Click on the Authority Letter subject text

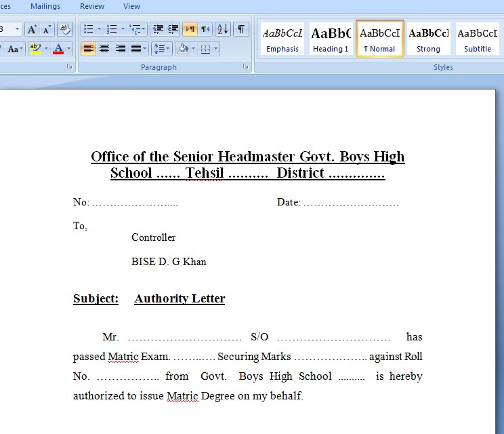[x=180, y=298]
